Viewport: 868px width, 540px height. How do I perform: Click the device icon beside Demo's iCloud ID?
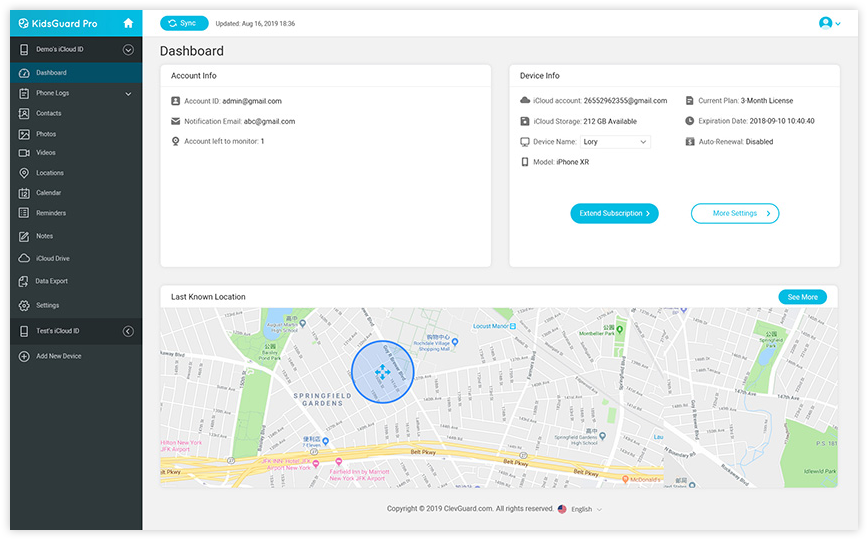24,50
